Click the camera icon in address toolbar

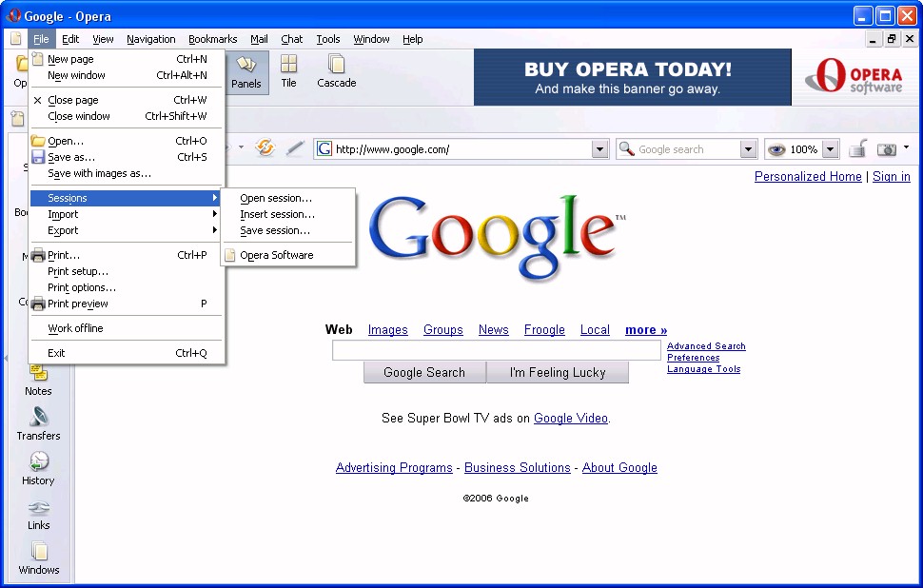click(887, 149)
